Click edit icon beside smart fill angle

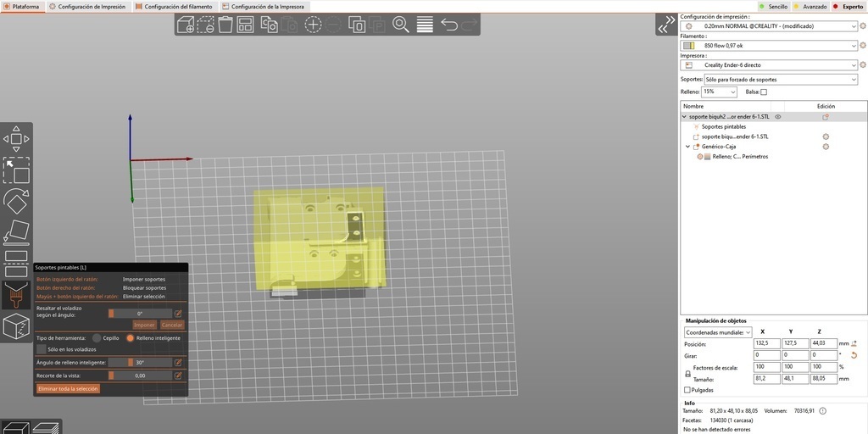(x=178, y=363)
